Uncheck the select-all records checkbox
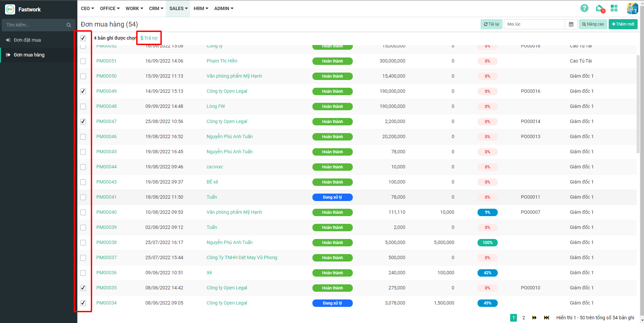The width and height of the screenshot is (644, 323). click(x=83, y=38)
